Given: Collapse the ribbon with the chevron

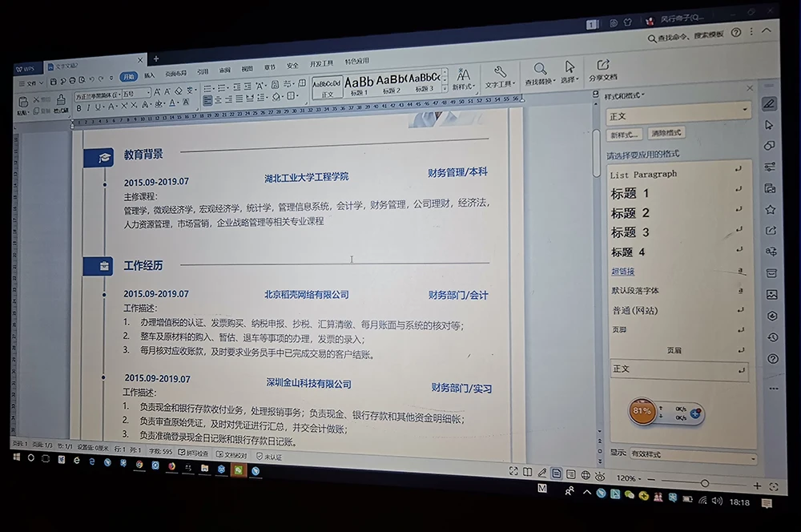Looking at the screenshot, I should coord(767,31).
